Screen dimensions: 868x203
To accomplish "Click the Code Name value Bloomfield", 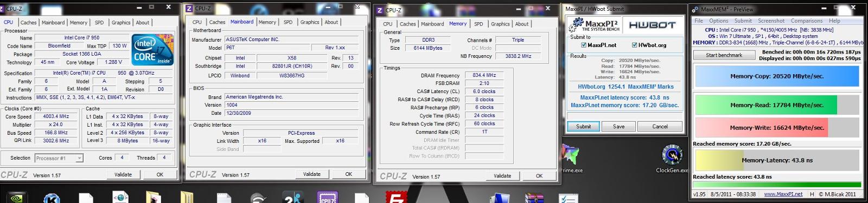I will [x=59, y=46].
